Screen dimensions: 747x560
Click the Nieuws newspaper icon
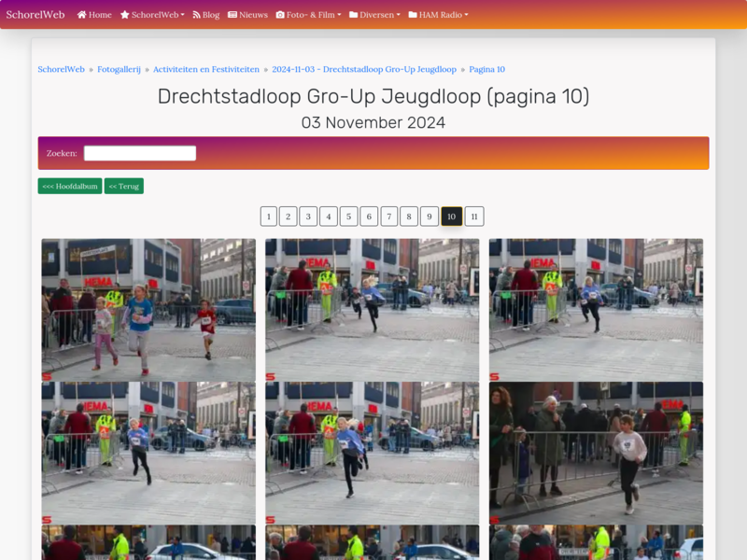[233, 15]
